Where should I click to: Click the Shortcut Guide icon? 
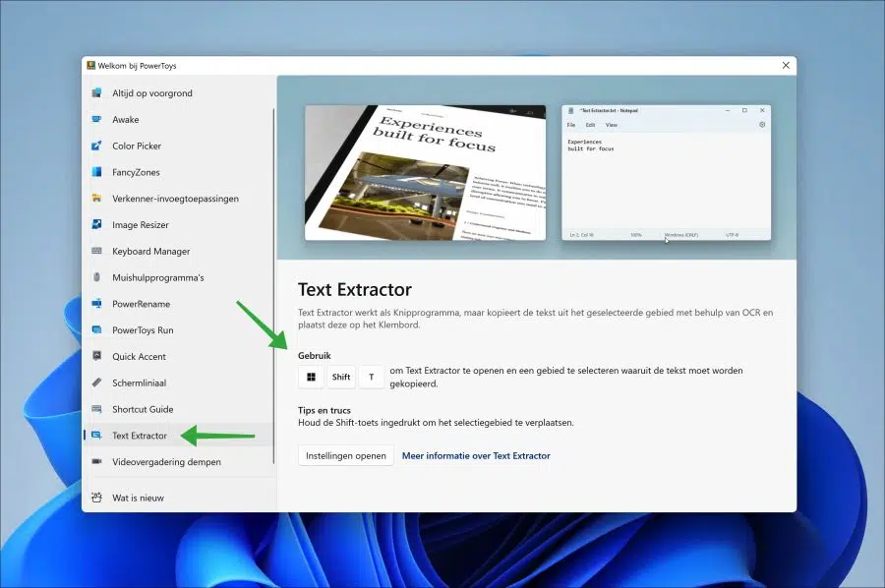96,409
